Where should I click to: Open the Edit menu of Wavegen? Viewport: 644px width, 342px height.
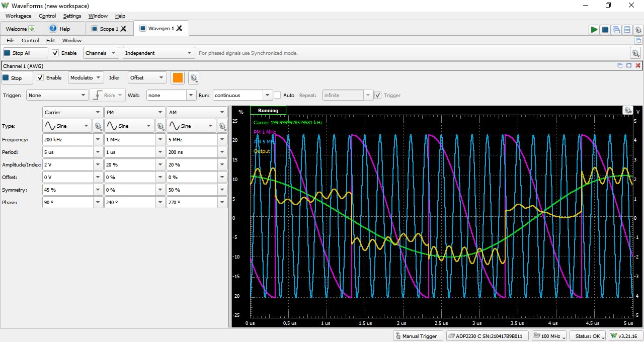click(x=50, y=41)
